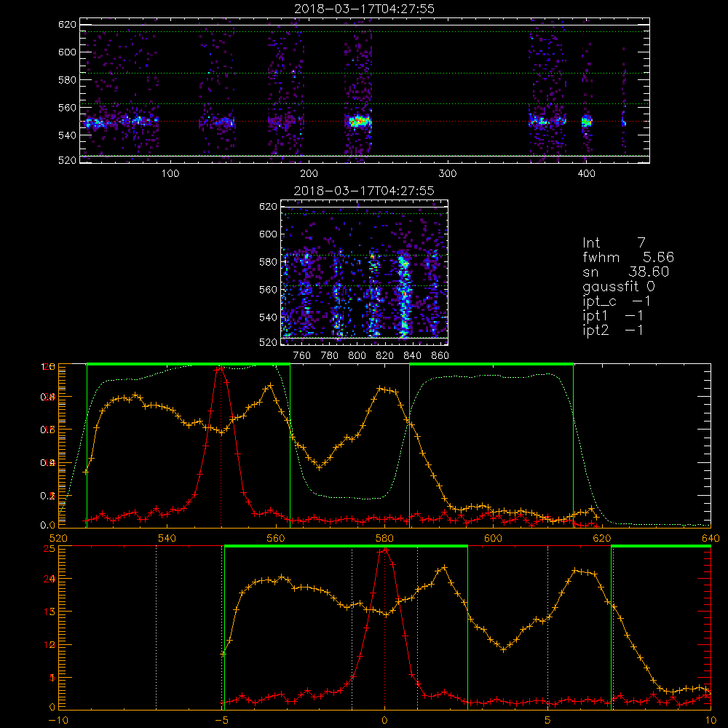The image size is (728, 728).
Task: Click x-axis label -10 of bottom plot
Action: point(58,721)
